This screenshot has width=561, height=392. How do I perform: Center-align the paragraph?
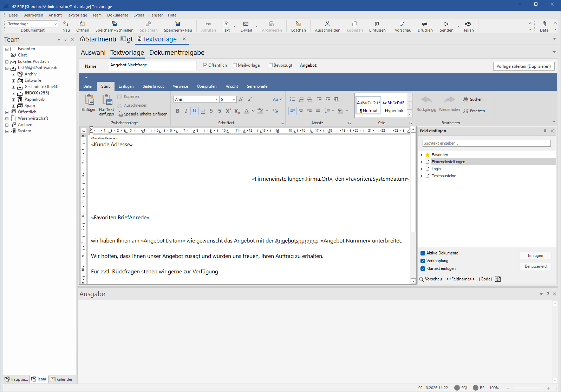pos(301,111)
